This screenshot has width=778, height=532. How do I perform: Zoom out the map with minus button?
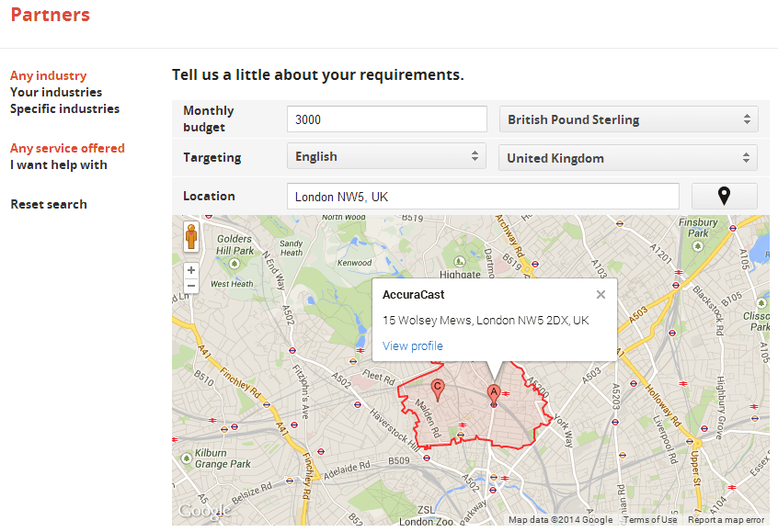(191, 286)
